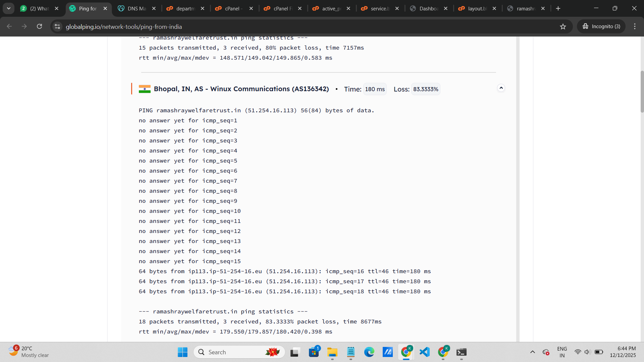
Task: Open a new browser tab
Action: (x=558, y=8)
